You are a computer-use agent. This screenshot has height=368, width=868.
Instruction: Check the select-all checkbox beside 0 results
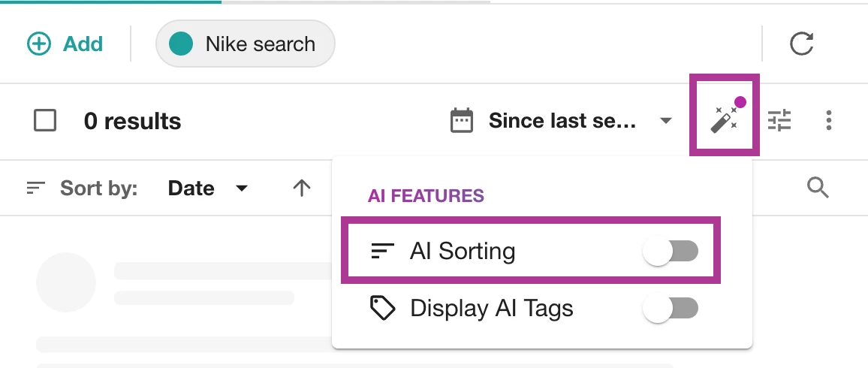(x=45, y=121)
